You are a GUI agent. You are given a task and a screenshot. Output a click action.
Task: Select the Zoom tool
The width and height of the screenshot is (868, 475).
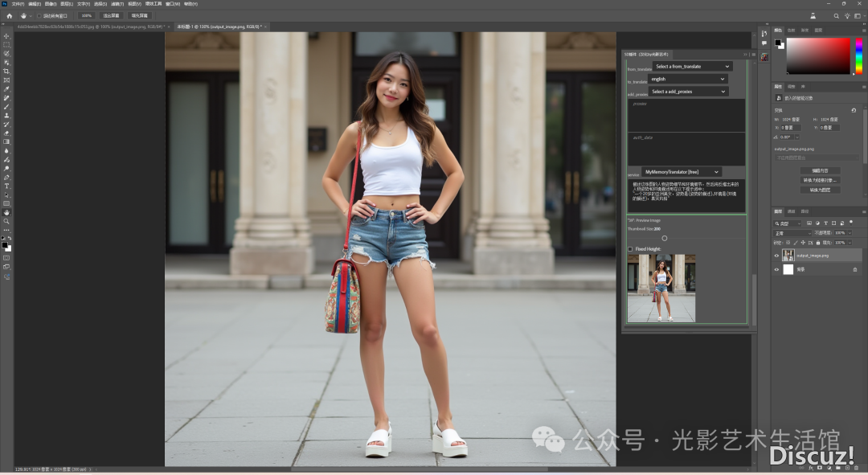point(6,222)
